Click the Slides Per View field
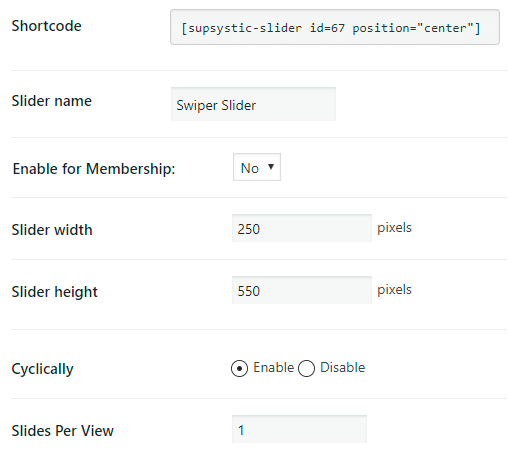The image size is (508, 457). pyautogui.click(x=299, y=429)
